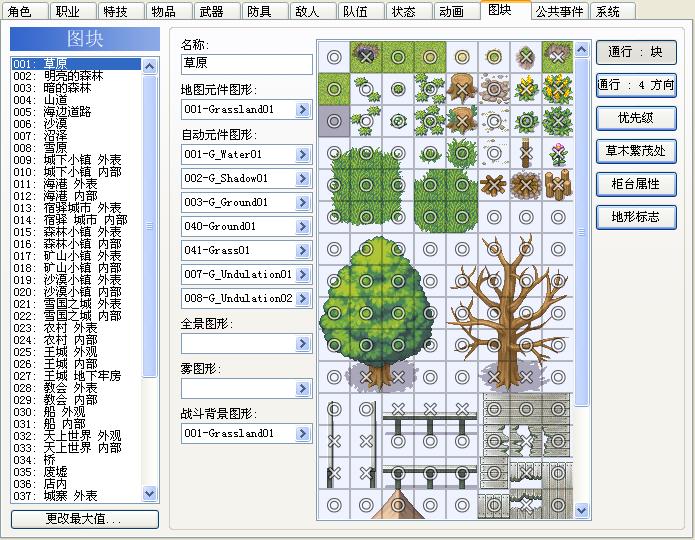The width and height of the screenshot is (695, 540).
Task: Click the 柜台属性 button
Action: 636,184
